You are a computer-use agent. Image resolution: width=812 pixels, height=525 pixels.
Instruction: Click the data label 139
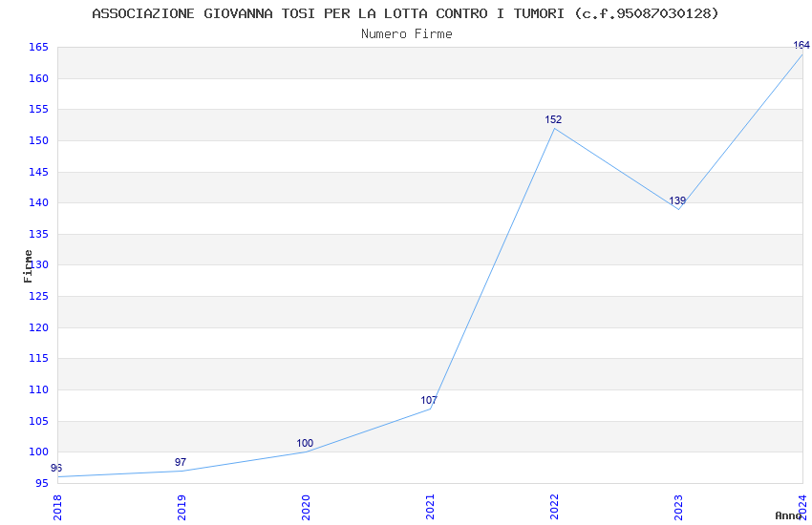[677, 200]
